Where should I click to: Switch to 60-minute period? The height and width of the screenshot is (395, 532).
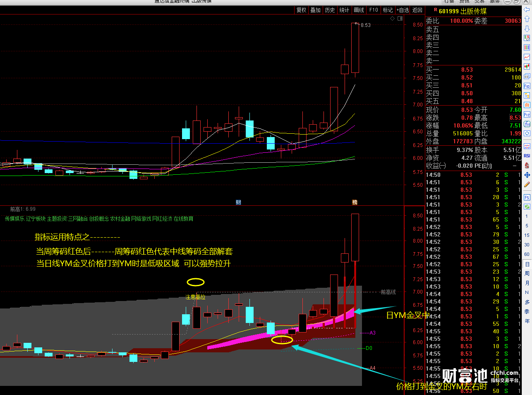pyautogui.click(x=527, y=254)
